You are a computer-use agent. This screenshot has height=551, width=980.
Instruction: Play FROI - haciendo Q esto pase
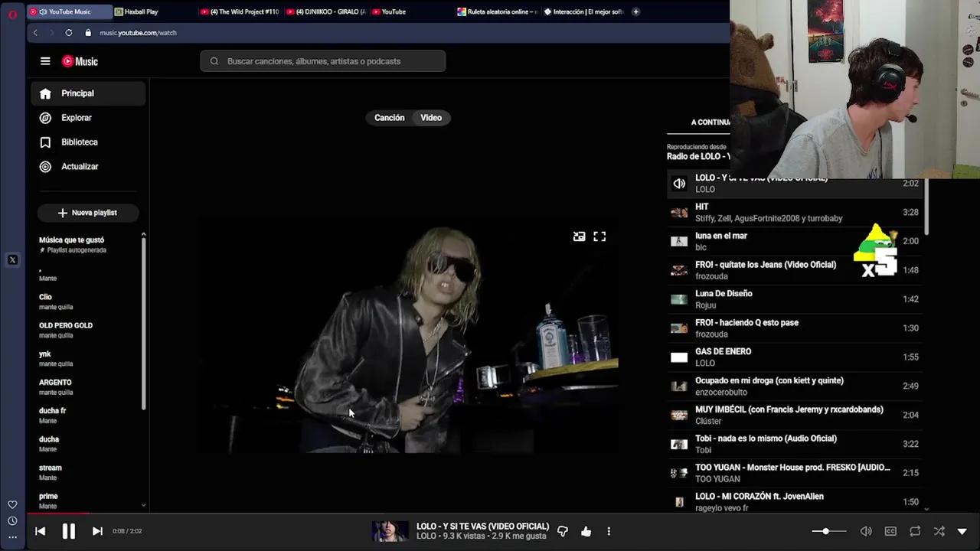pos(795,328)
